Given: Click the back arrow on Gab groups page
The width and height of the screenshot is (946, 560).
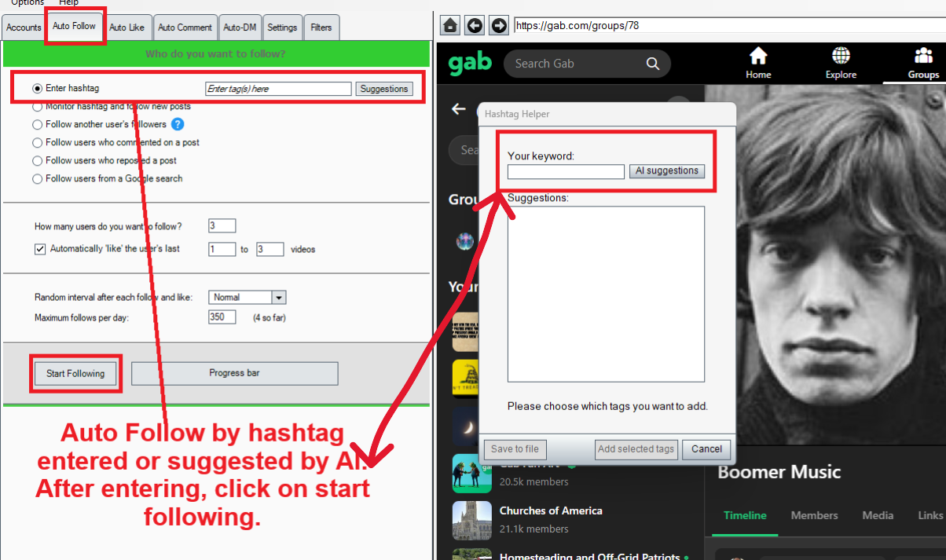Looking at the screenshot, I should [459, 109].
